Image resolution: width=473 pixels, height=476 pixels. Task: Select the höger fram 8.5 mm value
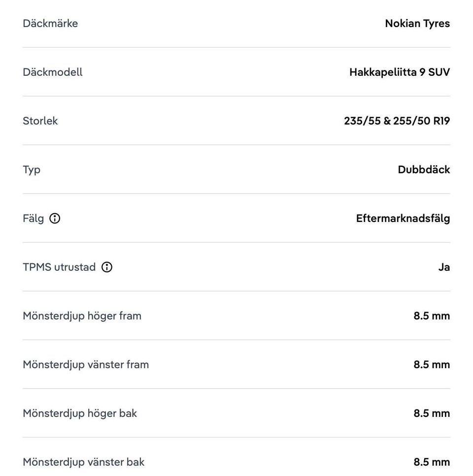(432, 316)
